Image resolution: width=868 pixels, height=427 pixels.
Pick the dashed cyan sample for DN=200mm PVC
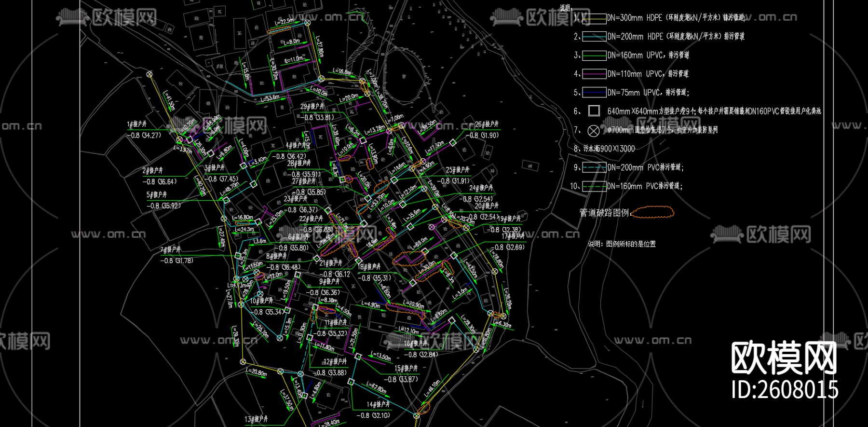(594, 167)
